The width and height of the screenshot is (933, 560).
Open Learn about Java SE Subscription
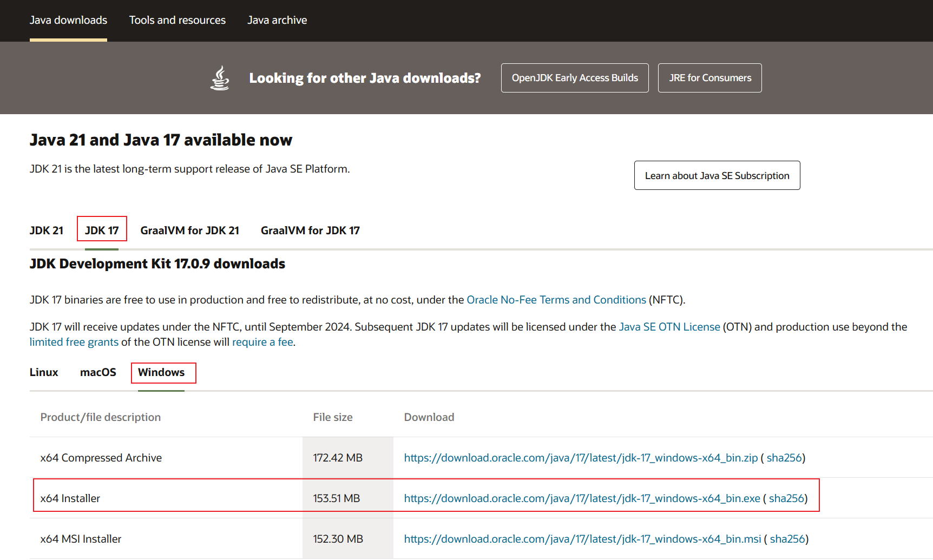717,175
